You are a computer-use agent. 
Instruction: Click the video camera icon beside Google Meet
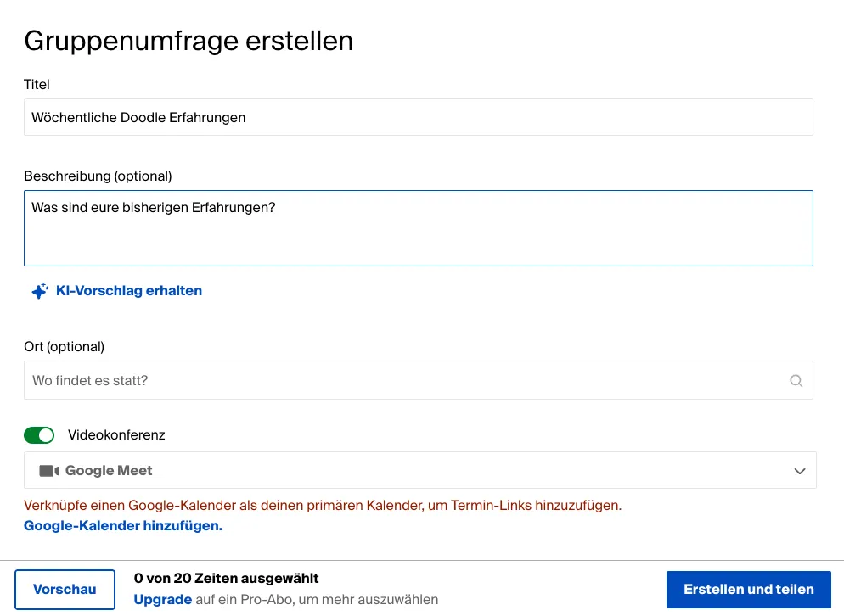[48, 471]
